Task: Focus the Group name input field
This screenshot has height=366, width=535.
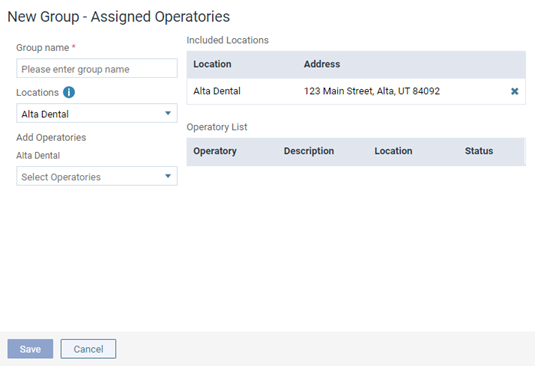Action: pyautogui.click(x=97, y=68)
